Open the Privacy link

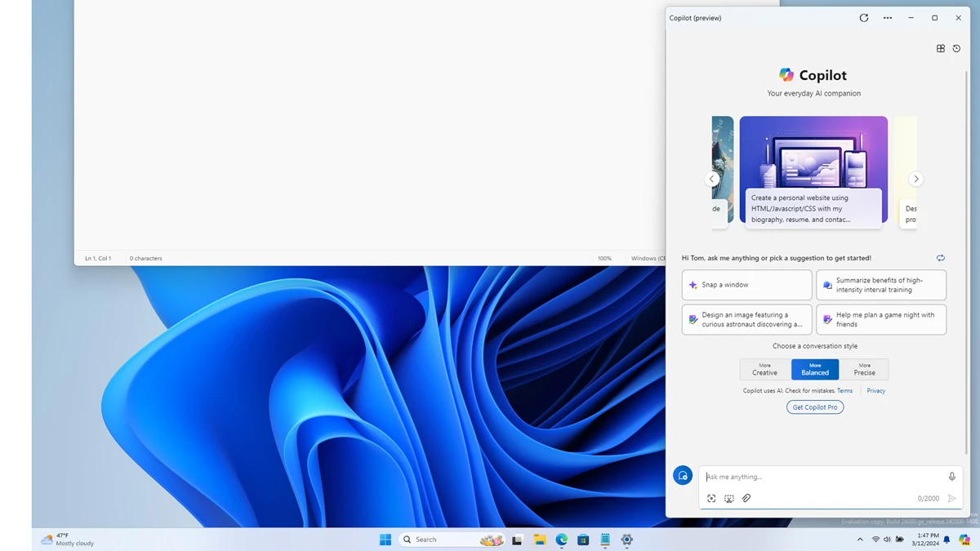pos(876,391)
